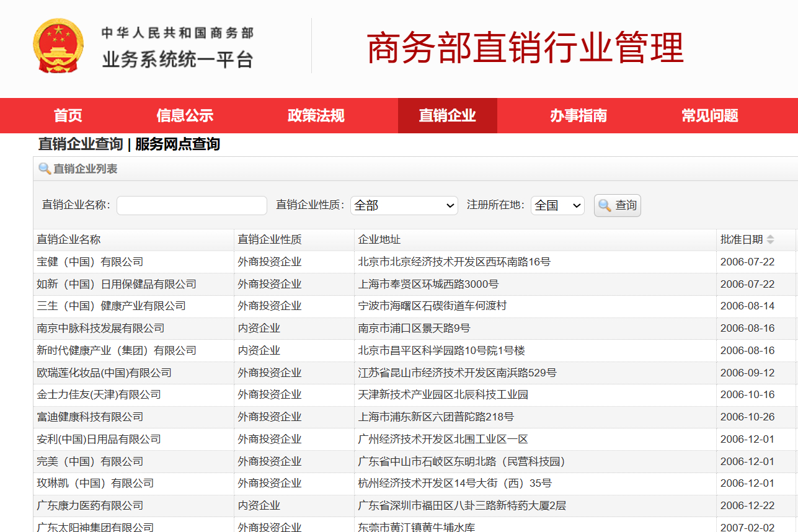
Task: Click 如新（中国）日用保健品有限公司
Action: tap(117, 284)
